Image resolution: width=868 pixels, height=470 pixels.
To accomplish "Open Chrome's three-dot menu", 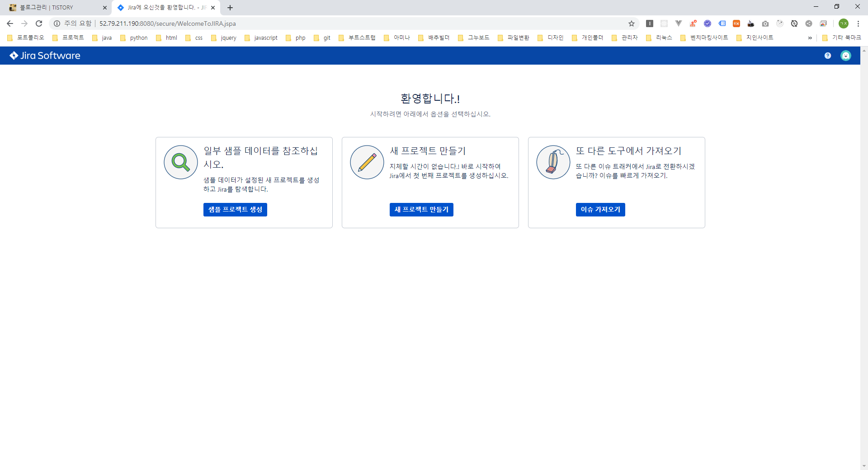I will [858, 23].
